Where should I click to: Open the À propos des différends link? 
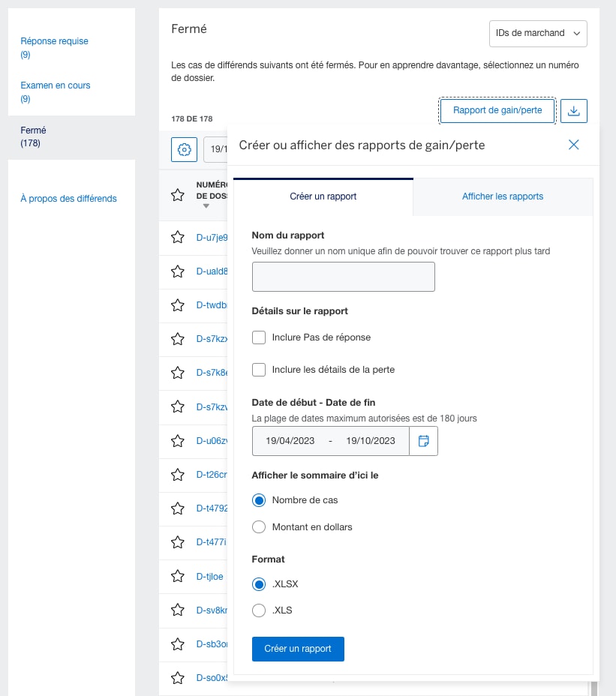[69, 198]
